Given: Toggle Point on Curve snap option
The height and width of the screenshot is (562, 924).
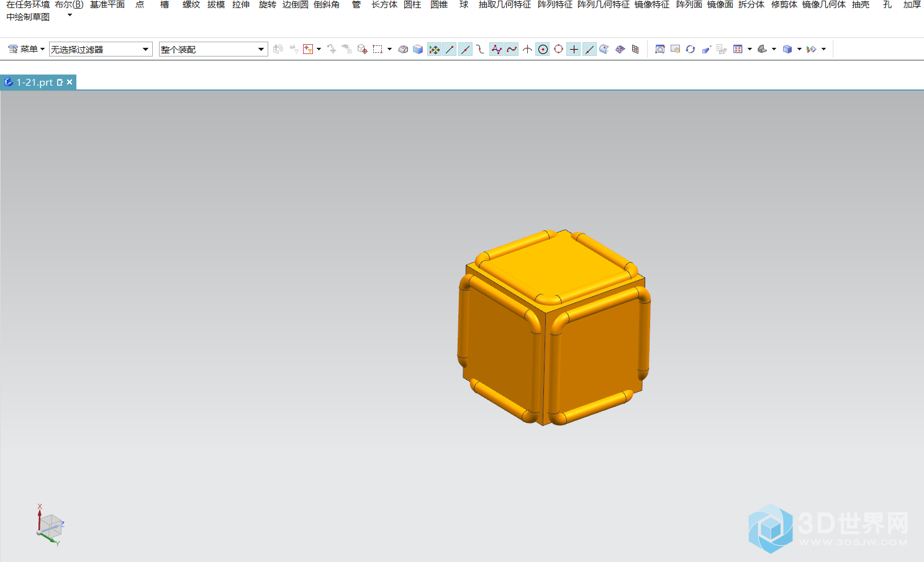Looking at the screenshot, I should pos(589,49).
